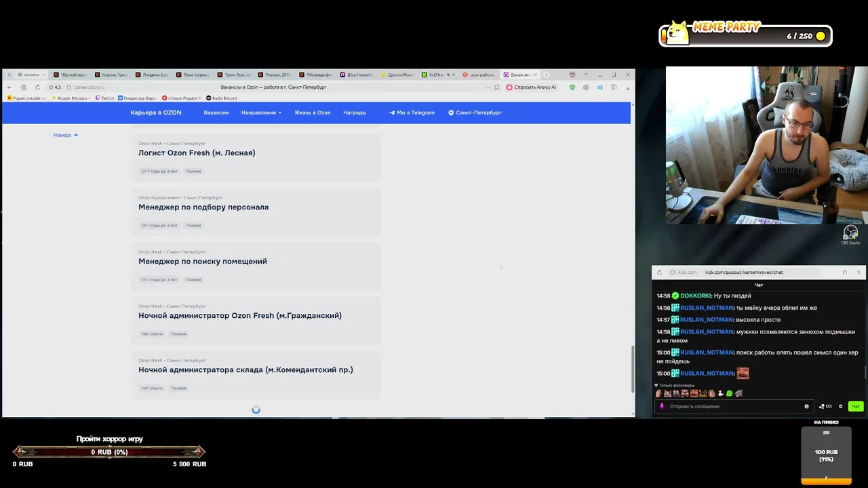Open the Radio Record bookmark
Viewport: 868px width, 488px height.
click(221, 98)
